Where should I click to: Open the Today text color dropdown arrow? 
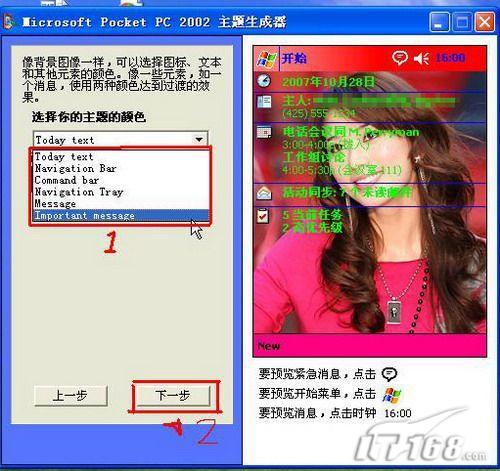coord(199,139)
